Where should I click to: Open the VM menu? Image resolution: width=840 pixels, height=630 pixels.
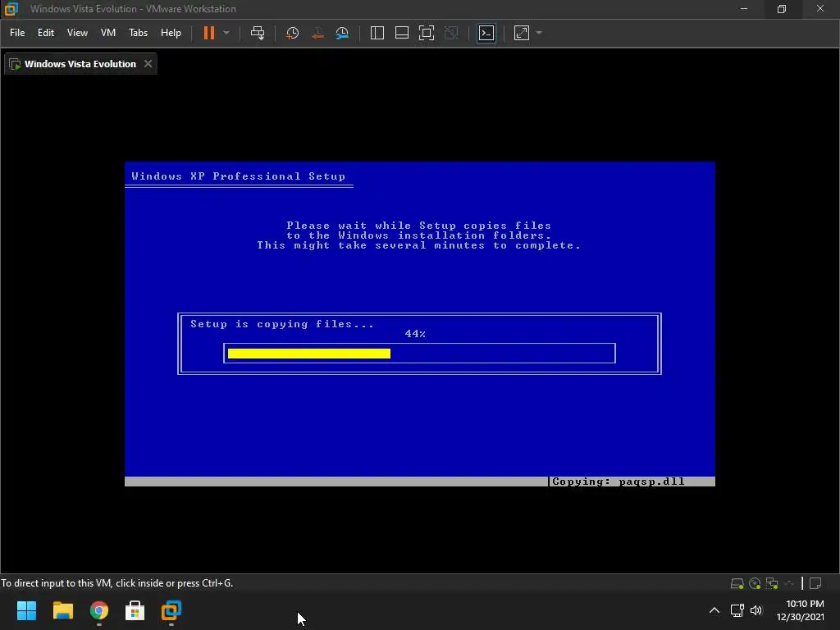(108, 33)
